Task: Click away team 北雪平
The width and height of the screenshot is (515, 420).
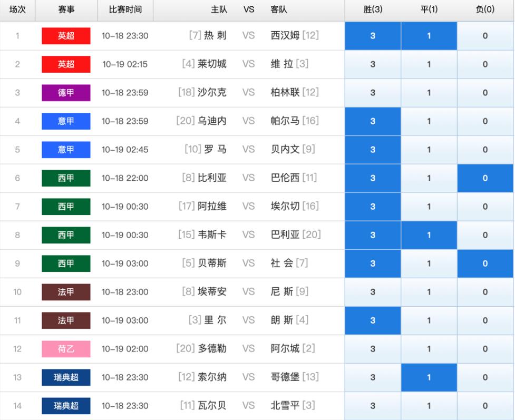Action: tap(285, 405)
